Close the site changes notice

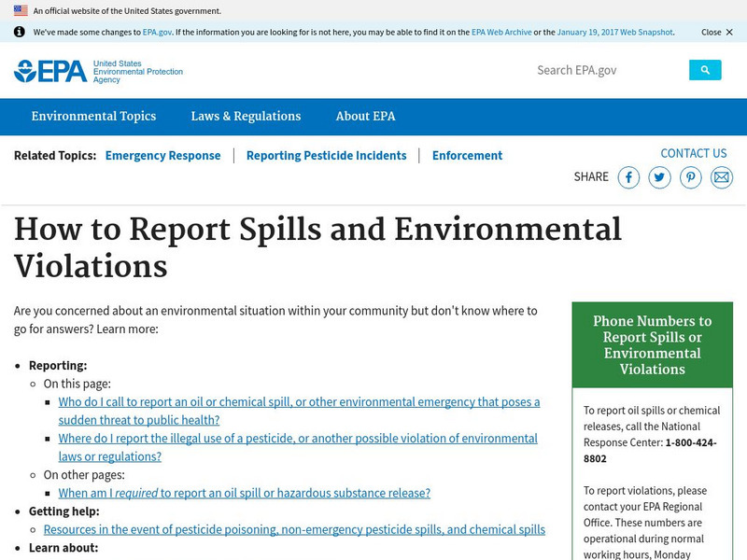pyautogui.click(x=716, y=32)
